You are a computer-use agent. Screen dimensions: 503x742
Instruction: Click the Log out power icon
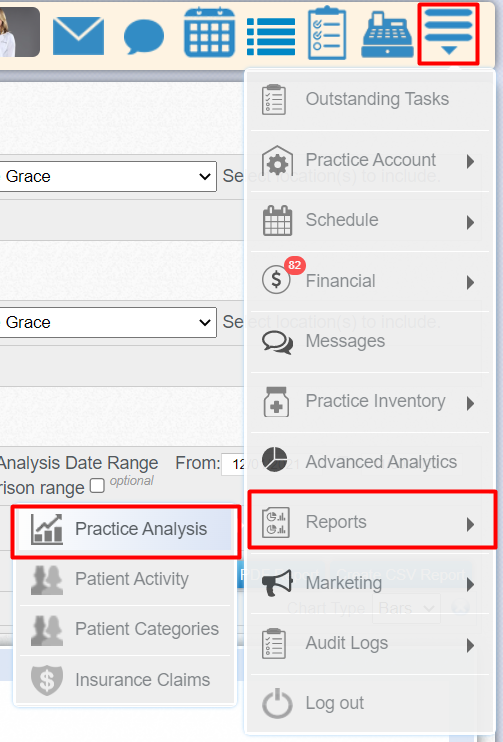(277, 703)
